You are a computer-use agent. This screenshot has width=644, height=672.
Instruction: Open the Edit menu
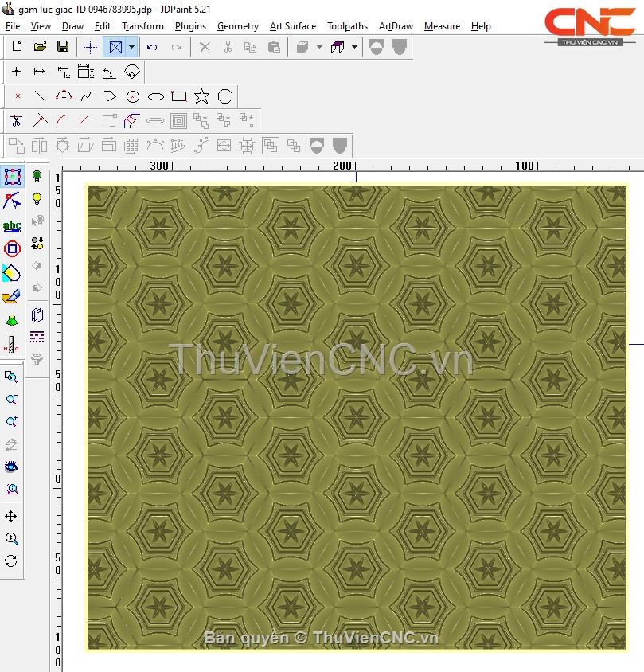103,26
